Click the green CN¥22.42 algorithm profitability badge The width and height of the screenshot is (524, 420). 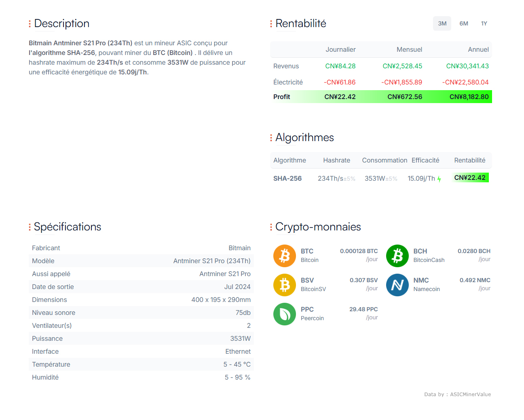pyautogui.click(x=470, y=177)
